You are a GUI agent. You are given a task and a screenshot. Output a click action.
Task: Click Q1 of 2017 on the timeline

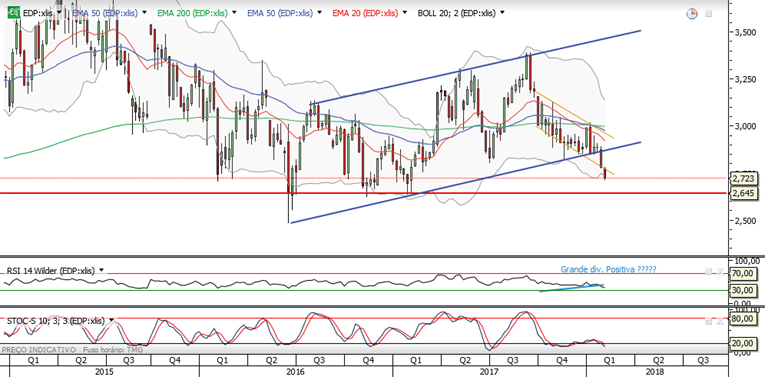tap(416, 361)
